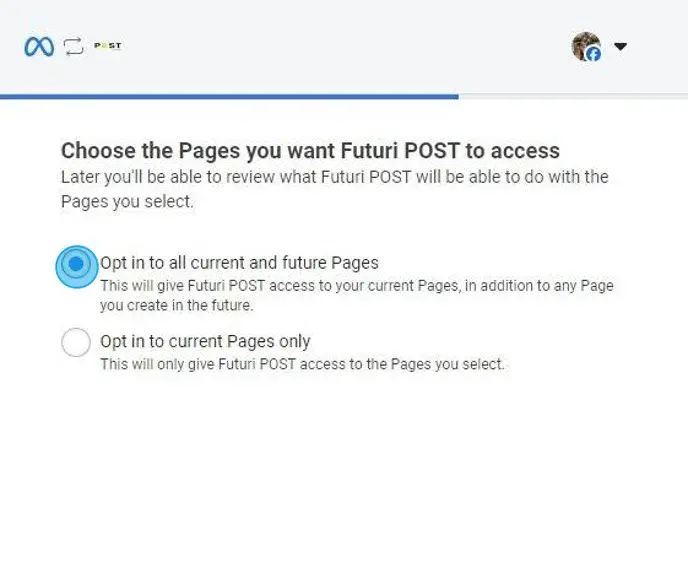The height and width of the screenshot is (586, 688).
Task: Select the current Pages only radio button
Action: (75, 343)
